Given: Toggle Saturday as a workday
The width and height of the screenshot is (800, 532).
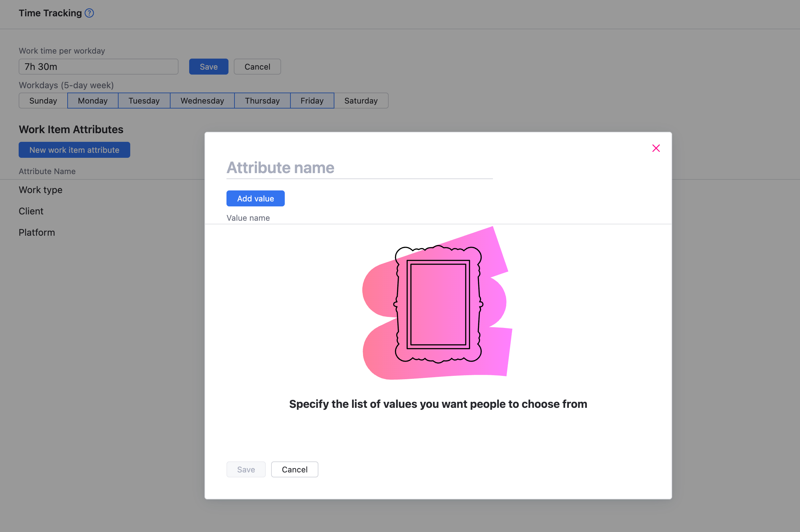Looking at the screenshot, I should point(361,101).
